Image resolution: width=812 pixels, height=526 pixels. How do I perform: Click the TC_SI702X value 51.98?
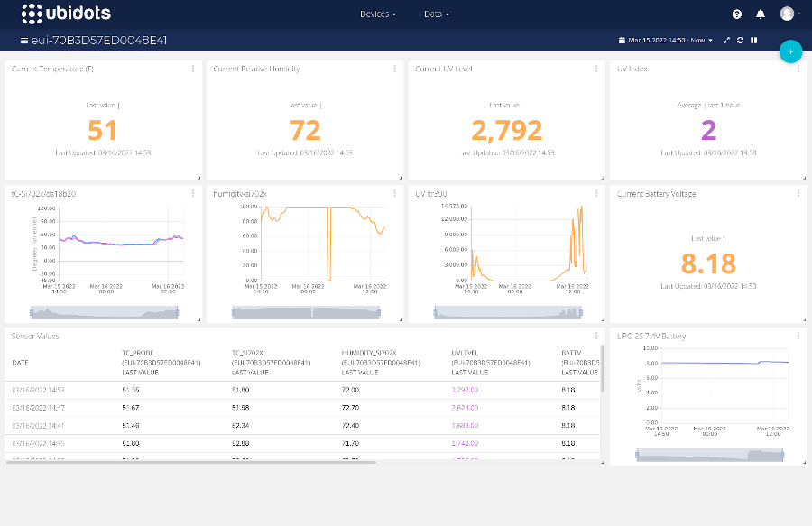(x=240, y=408)
